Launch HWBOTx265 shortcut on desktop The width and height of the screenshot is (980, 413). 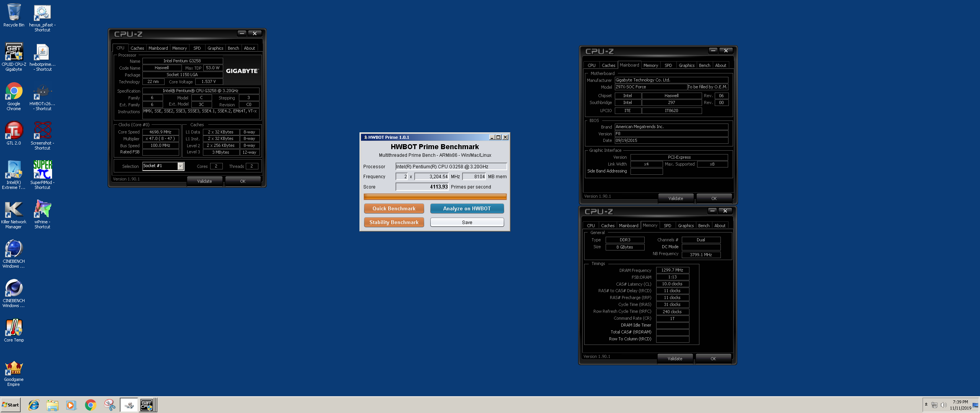click(x=42, y=97)
